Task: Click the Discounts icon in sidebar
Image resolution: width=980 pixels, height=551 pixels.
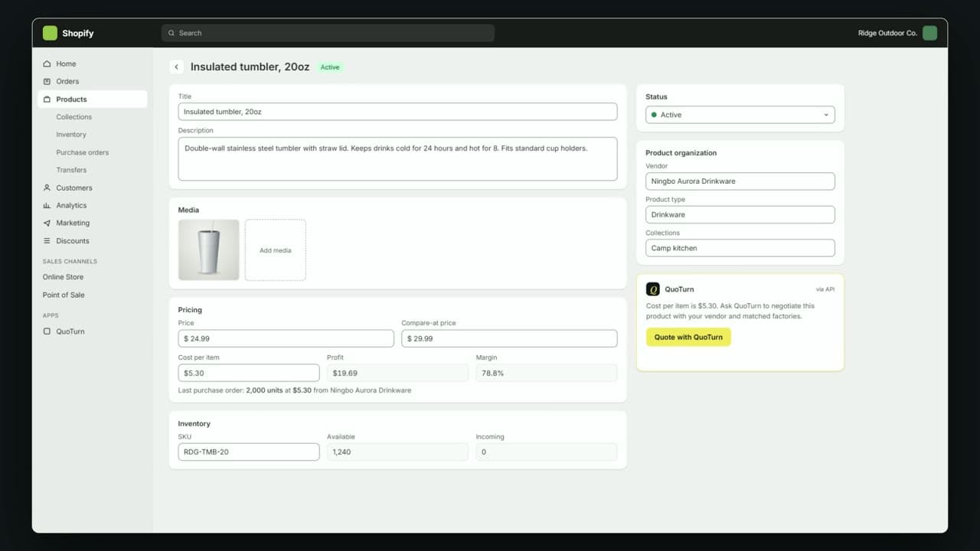Action: [47, 241]
